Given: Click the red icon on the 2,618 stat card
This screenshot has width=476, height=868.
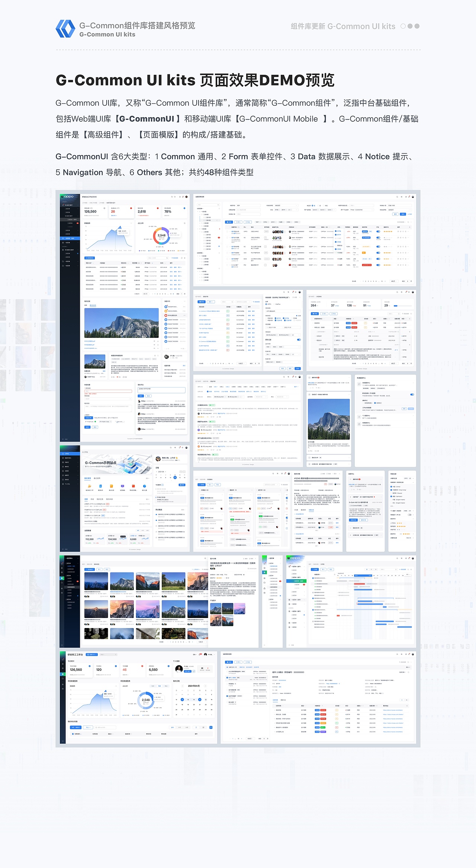Looking at the screenshot, I should point(158,208).
